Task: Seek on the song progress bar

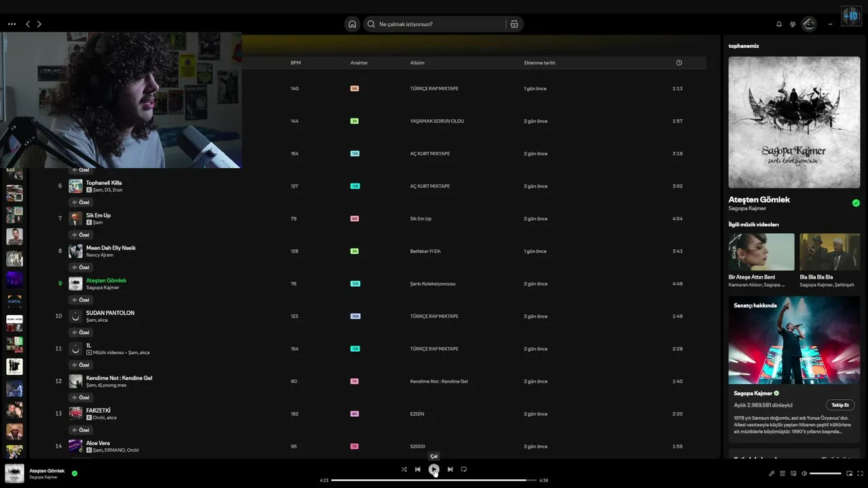Action: (434, 480)
